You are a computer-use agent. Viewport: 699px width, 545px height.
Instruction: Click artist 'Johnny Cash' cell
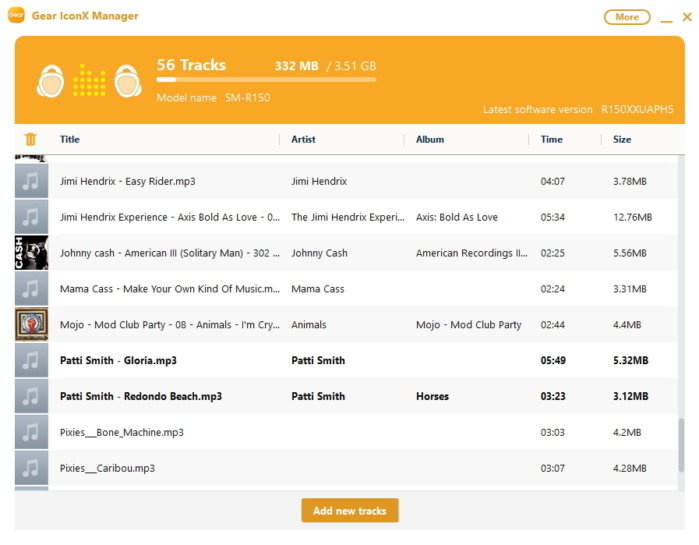point(319,253)
